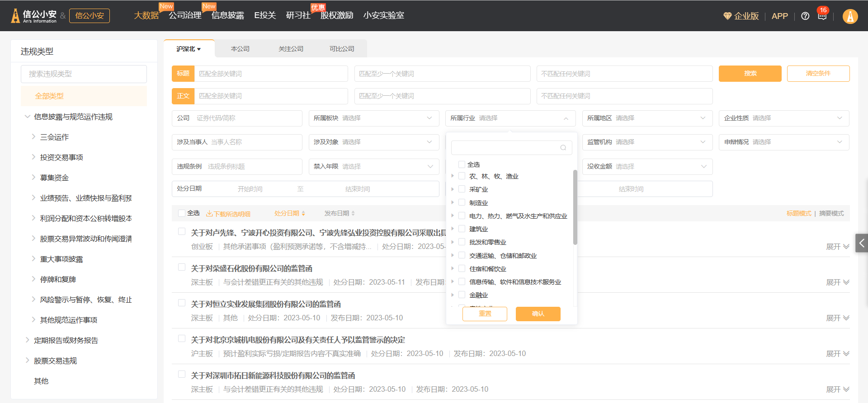
Task: Click 重置 in industry dropdown
Action: [485, 314]
